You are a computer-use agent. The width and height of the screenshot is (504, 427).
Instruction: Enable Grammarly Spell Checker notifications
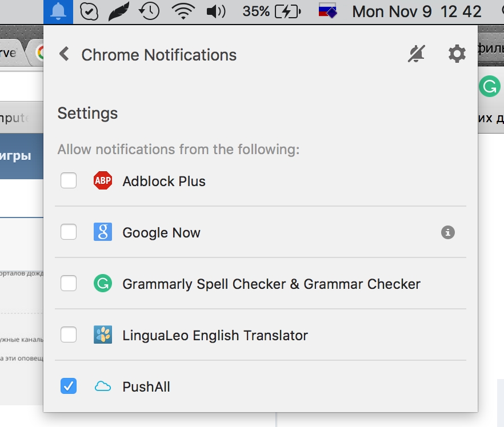[x=69, y=283]
